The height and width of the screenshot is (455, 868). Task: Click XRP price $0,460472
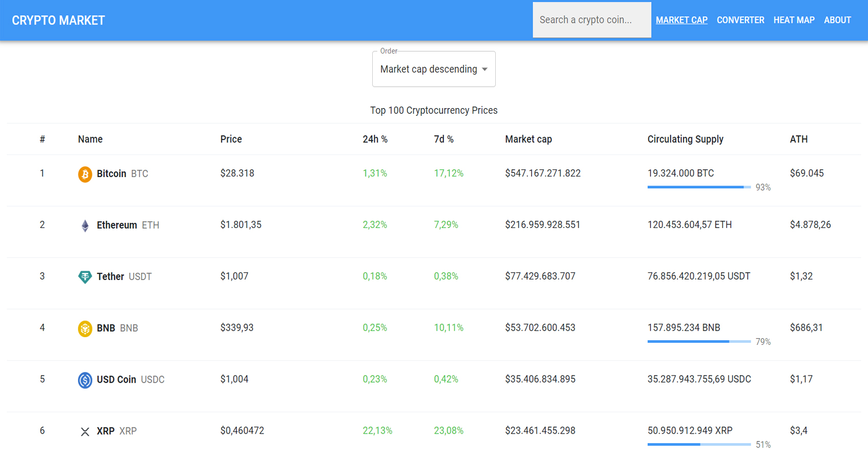(x=242, y=431)
